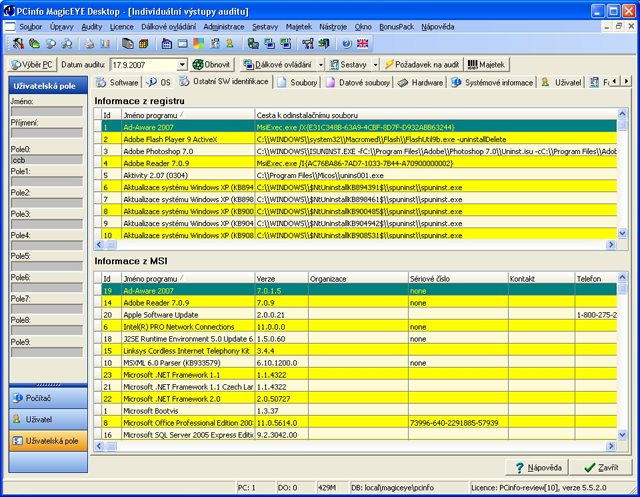
Task: Click the blue building icon in the toolbar
Action: pos(167,44)
